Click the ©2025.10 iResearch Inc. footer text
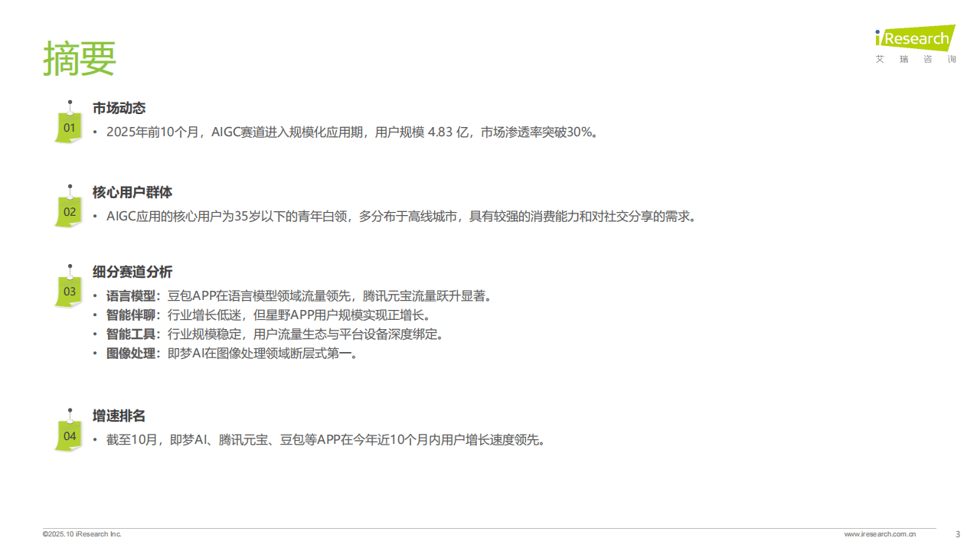Screen dimensions: 980x551 click(x=82, y=534)
